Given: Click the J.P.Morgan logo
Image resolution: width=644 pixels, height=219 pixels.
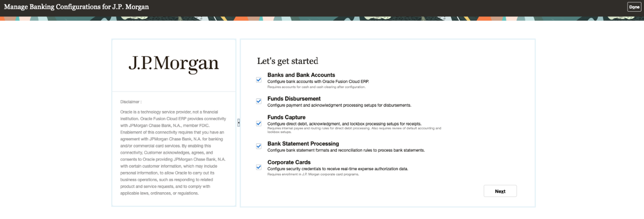Looking at the screenshot, I should 174,64.
